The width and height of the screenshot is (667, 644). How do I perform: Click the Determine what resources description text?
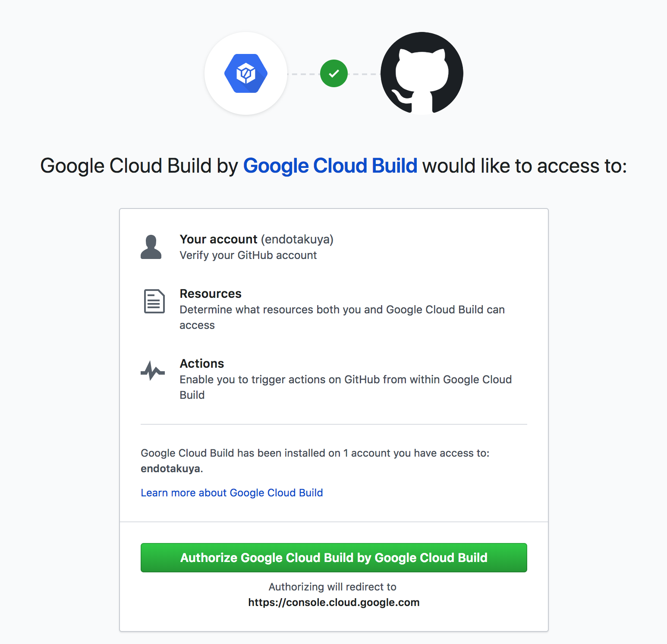[x=342, y=317]
